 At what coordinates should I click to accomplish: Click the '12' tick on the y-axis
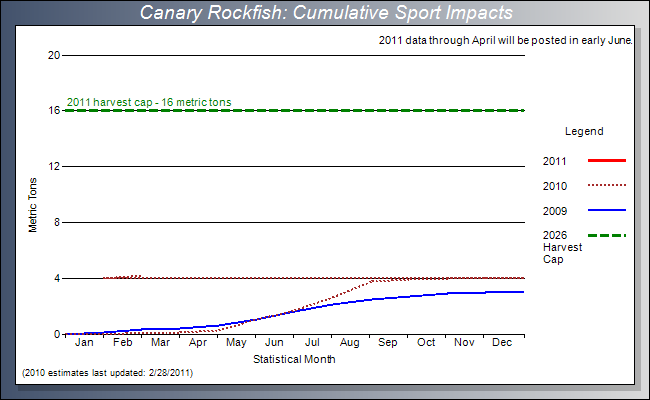click(54, 166)
